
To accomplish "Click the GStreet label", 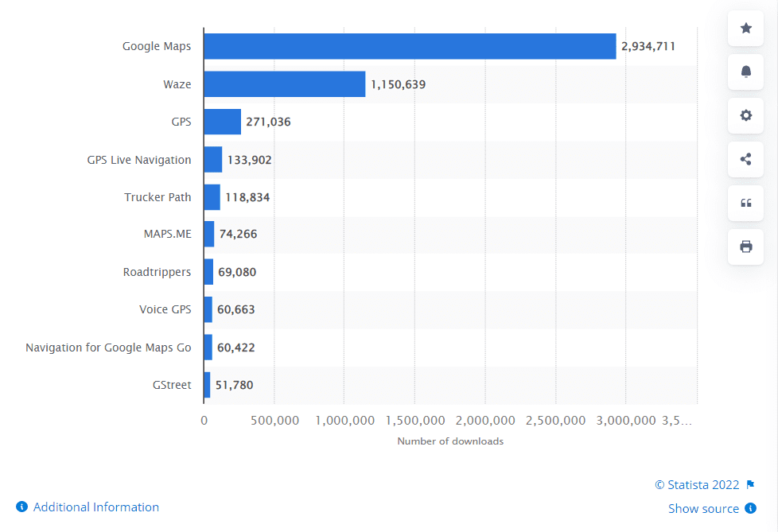I will pos(172,385).
